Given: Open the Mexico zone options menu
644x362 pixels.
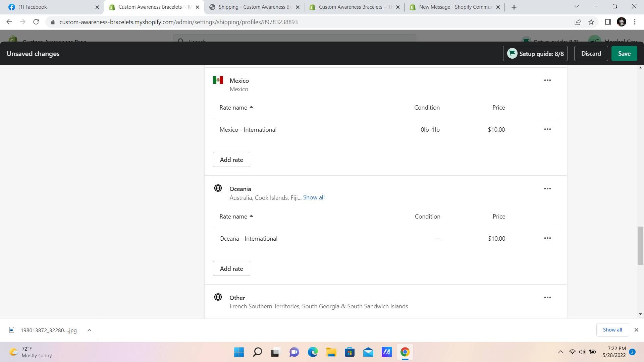Looking at the screenshot, I should pos(547,80).
